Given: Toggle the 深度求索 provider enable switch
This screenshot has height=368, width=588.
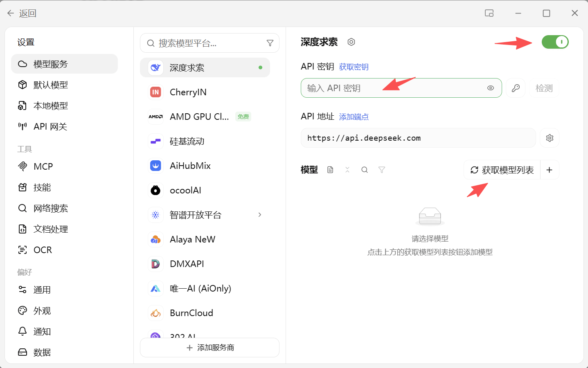Looking at the screenshot, I should tap(555, 42).
